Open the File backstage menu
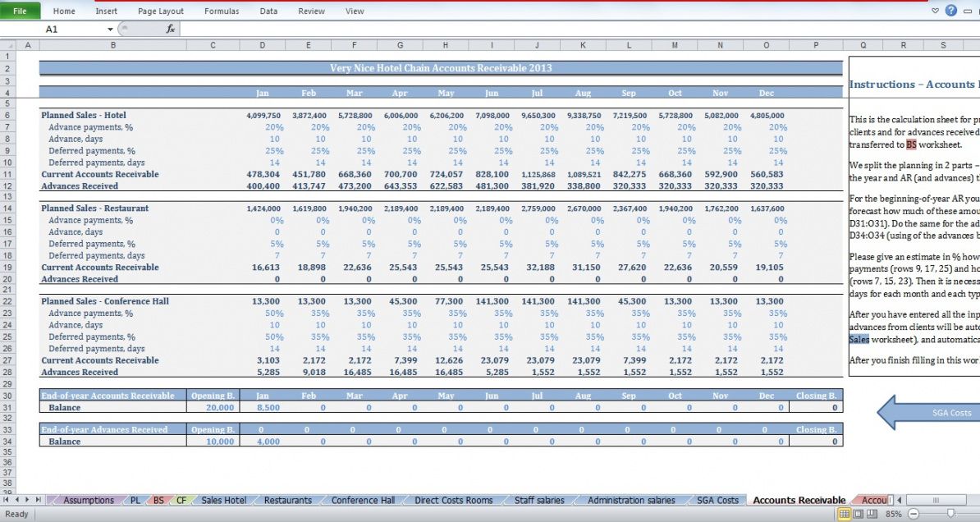 20,11
